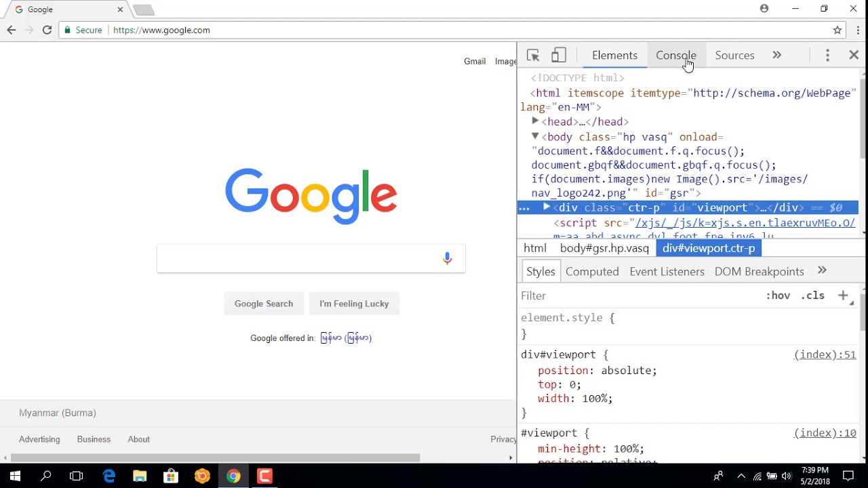Viewport: 868px width, 488px height.
Task: Select the html breadcrumb
Action: (535, 248)
